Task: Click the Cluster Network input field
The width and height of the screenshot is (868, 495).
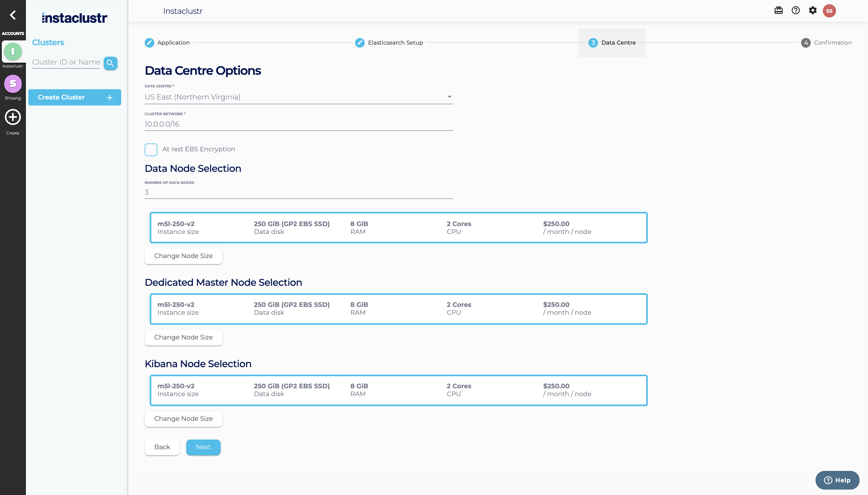Action: point(298,124)
